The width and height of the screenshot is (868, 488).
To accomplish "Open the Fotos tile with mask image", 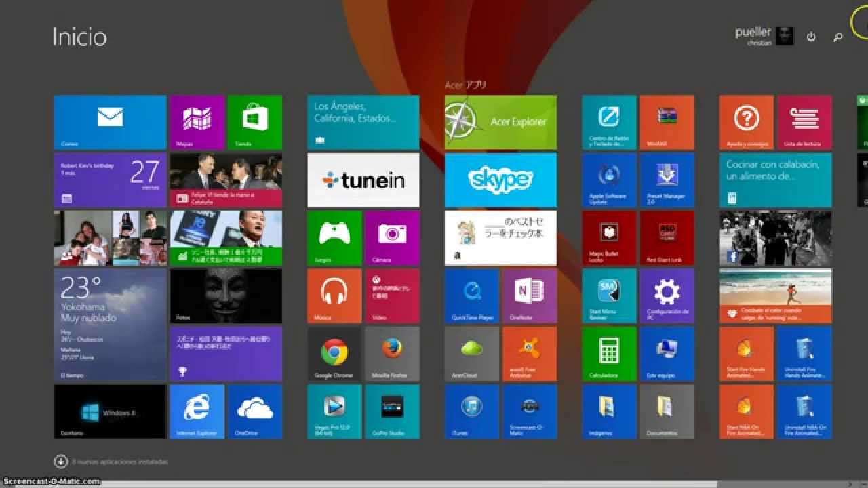I will tap(226, 296).
